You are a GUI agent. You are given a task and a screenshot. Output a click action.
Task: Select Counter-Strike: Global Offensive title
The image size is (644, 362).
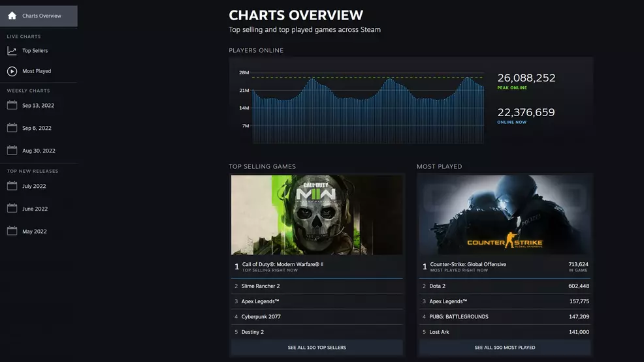tap(468, 264)
